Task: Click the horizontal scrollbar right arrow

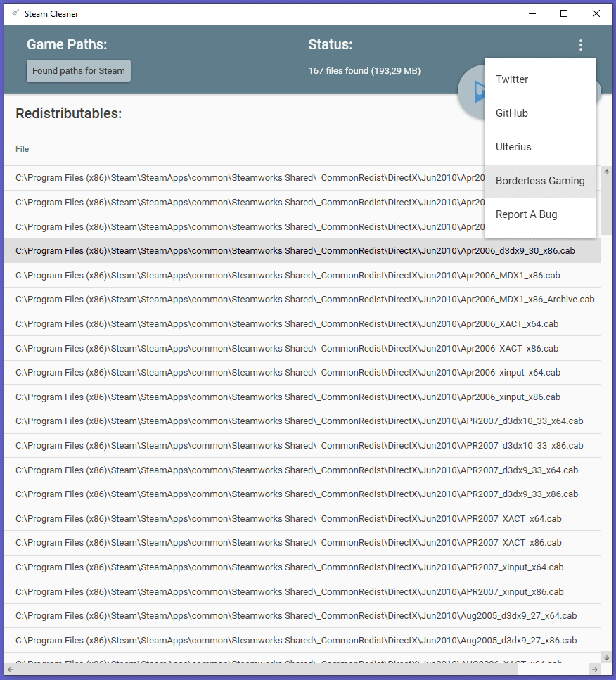Action: click(595, 669)
